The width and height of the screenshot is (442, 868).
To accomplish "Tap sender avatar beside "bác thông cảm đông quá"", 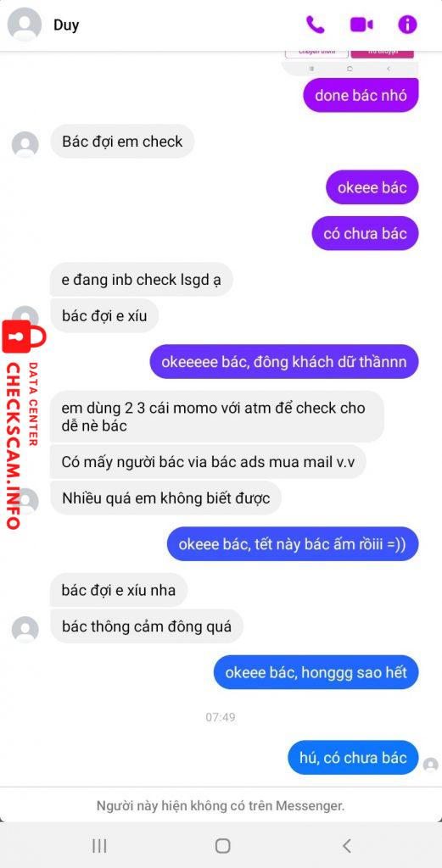I will (x=25, y=630).
